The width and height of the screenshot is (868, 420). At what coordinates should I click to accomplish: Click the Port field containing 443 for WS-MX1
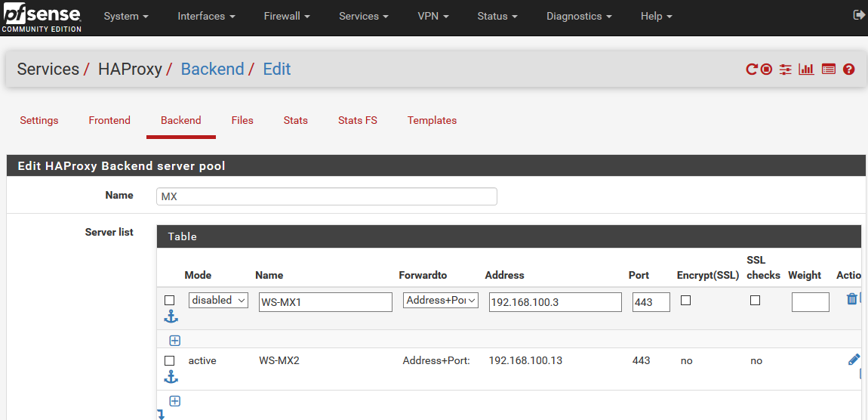651,302
